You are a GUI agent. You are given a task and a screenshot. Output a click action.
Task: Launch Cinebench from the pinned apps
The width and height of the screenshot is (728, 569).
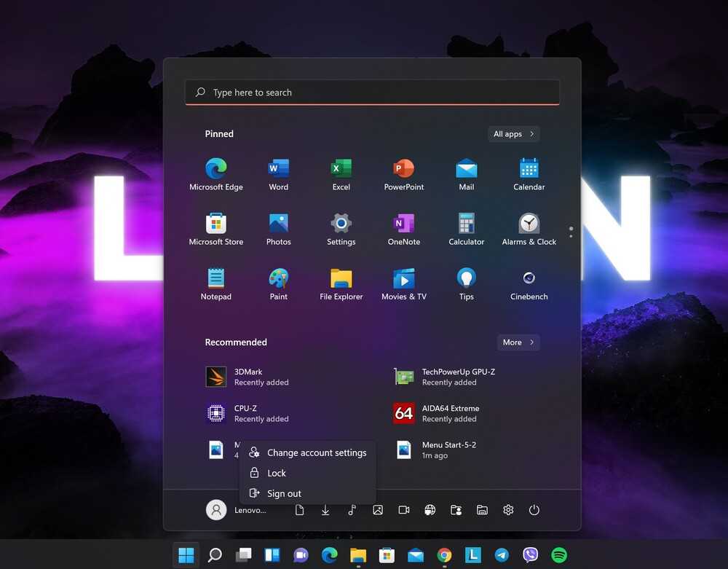(529, 284)
